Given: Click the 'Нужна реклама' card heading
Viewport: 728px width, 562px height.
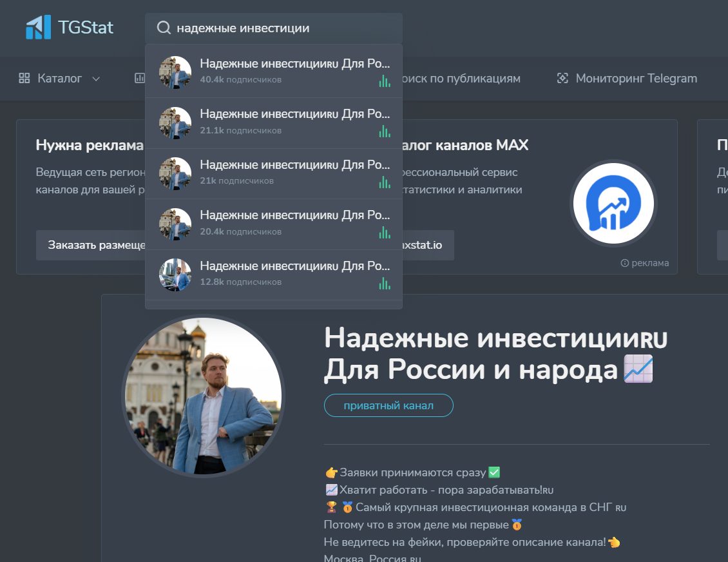Looking at the screenshot, I should click(90, 145).
